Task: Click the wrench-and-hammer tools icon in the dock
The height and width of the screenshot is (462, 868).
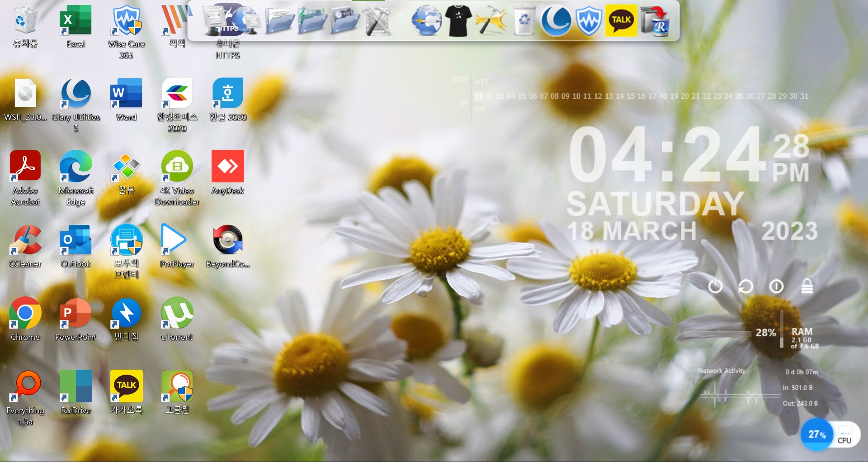Action: (x=377, y=21)
